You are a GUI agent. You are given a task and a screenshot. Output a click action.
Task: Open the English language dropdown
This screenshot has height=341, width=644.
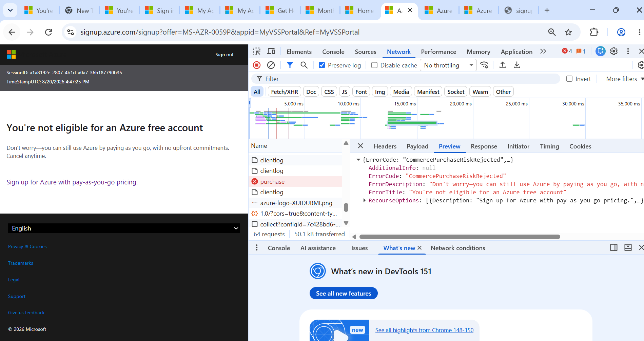[124, 228]
